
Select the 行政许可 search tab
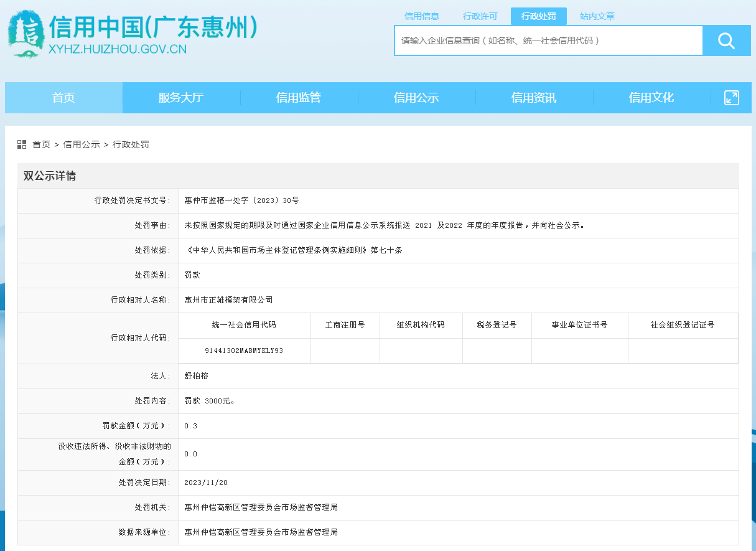(480, 16)
